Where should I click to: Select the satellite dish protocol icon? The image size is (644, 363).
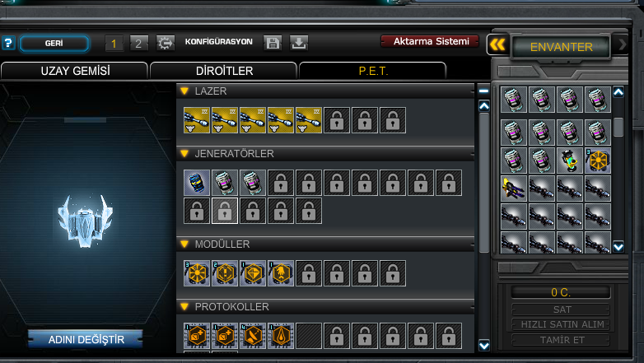[x=253, y=336]
